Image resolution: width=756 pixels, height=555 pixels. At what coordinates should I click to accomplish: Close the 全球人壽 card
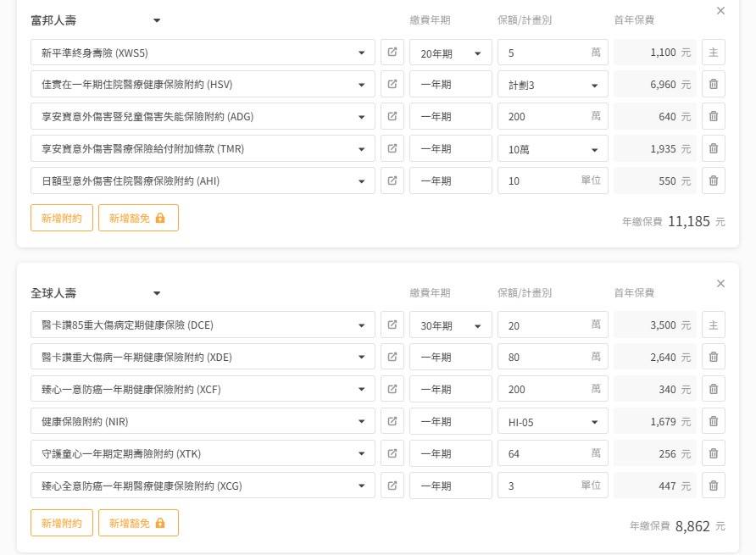[x=720, y=283]
